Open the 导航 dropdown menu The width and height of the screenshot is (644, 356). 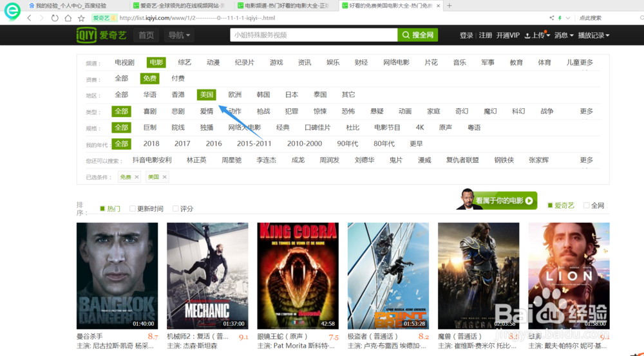pyautogui.click(x=179, y=35)
